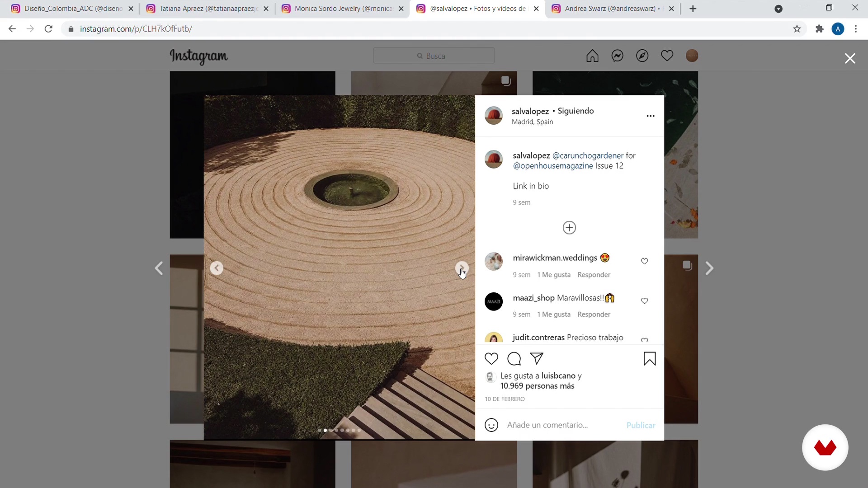Open mirawickman.weddings avatar

click(493, 262)
